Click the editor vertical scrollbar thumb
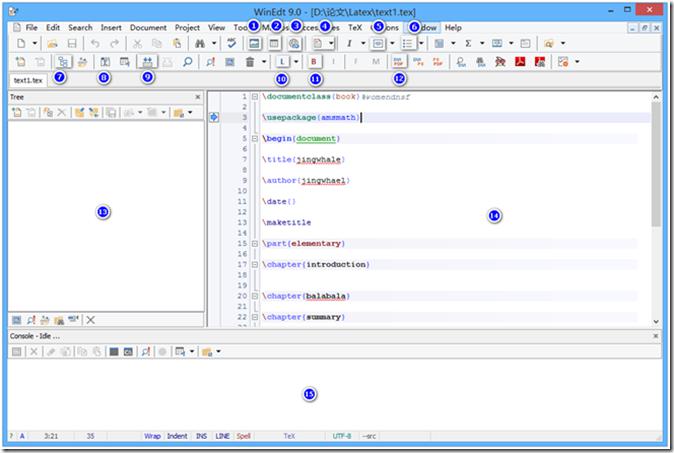The image size is (674, 453). coord(656,164)
